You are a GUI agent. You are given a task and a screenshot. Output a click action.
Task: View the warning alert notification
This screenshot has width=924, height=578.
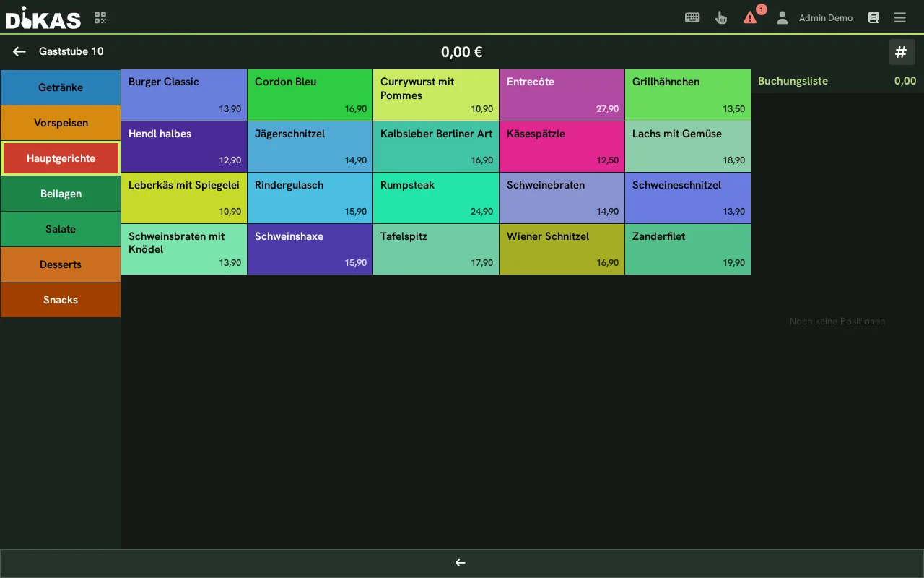click(x=751, y=17)
